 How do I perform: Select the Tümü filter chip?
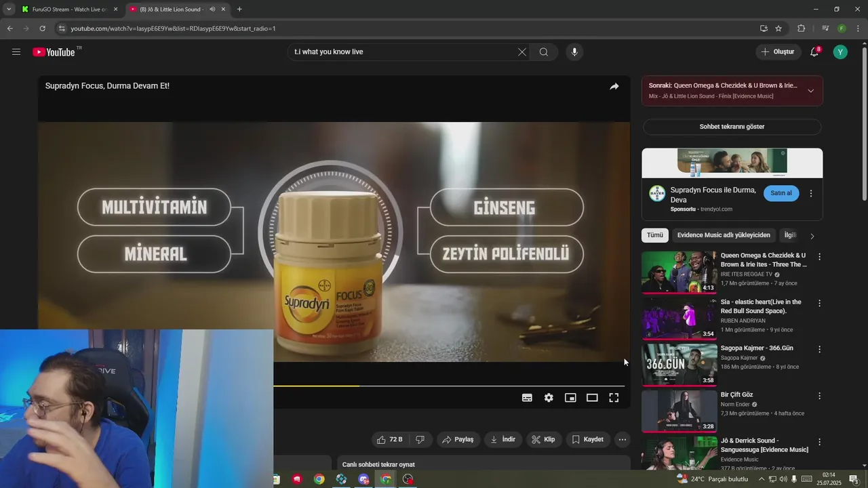tap(655, 235)
